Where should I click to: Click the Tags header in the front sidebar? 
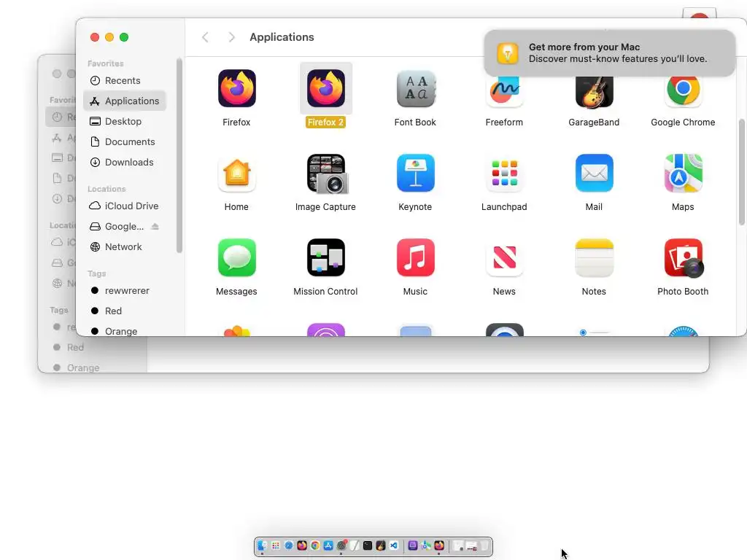[x=97, y=273]
